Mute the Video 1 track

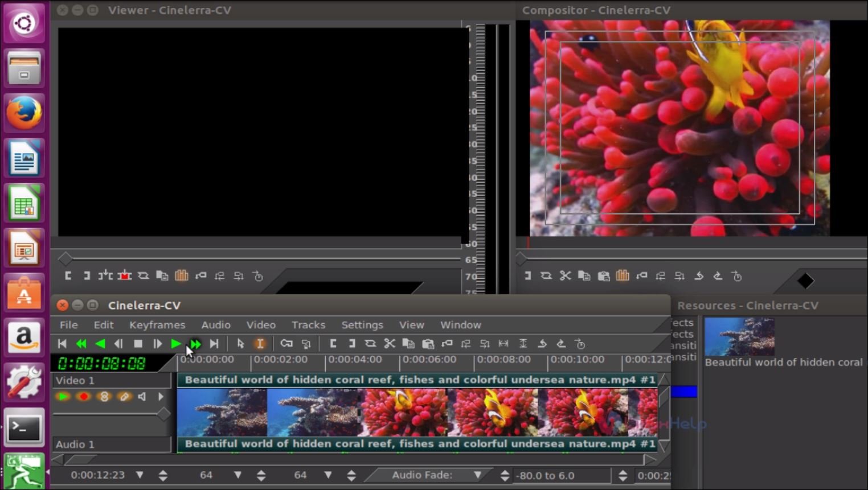(x=142, y=397)
